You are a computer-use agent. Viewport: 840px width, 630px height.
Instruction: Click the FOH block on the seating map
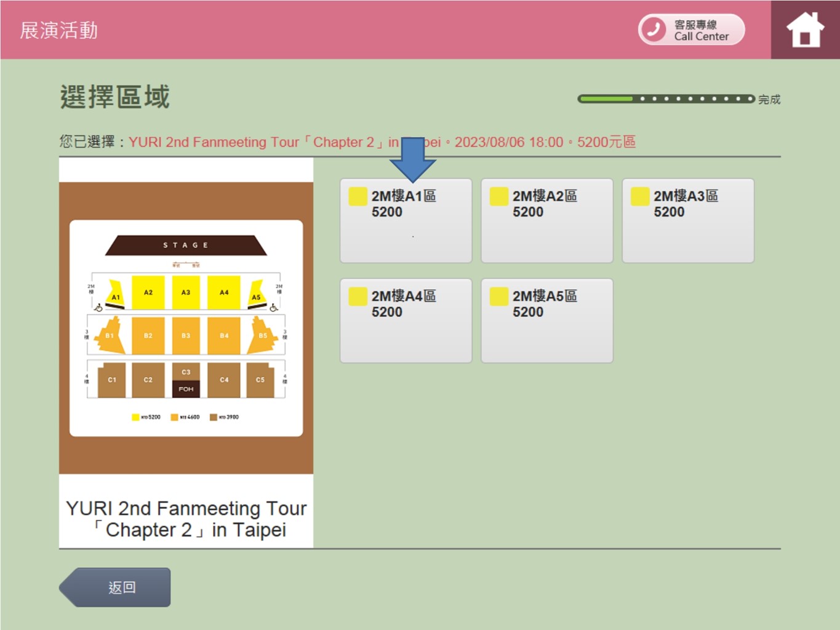pyautogui.click(x=186, y=389)
